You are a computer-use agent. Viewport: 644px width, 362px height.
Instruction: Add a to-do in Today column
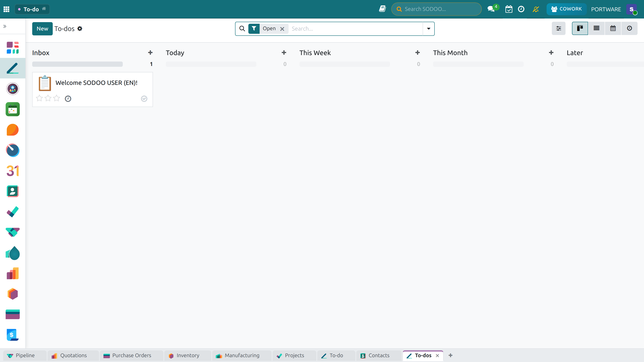click(284, 52)
